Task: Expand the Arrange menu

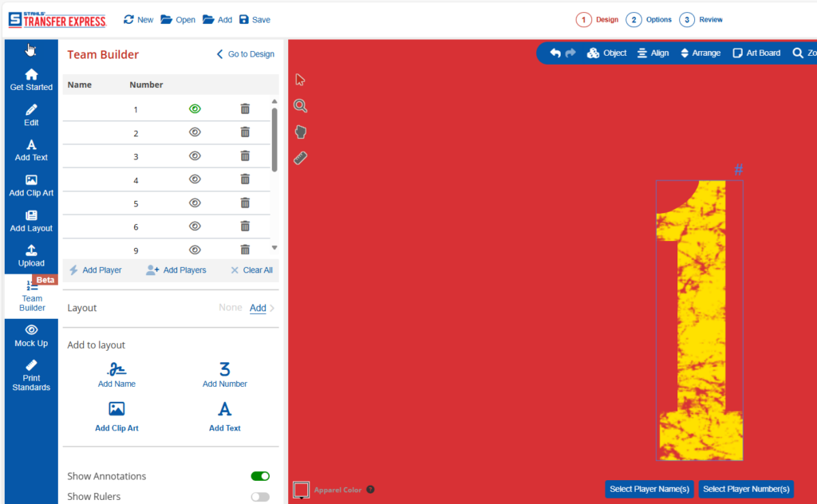Action: [701, 53]
